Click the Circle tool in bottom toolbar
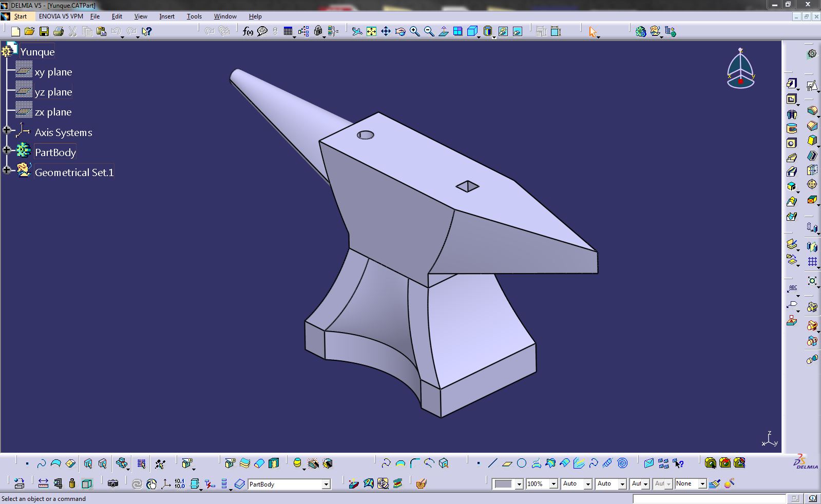821x504 pixels. click(522, 463)
